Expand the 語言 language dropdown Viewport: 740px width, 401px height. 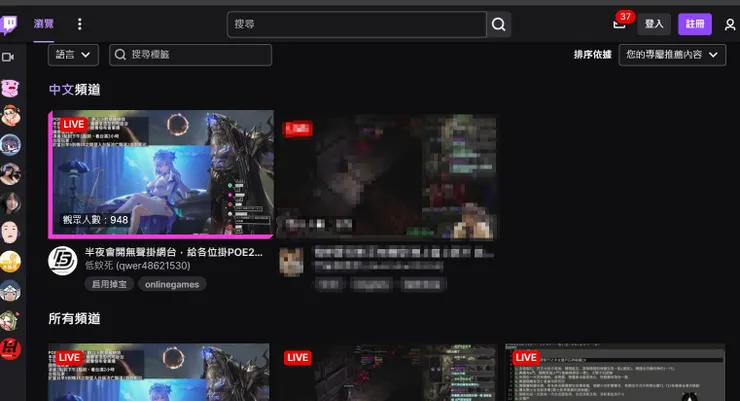tap(73, 55)
